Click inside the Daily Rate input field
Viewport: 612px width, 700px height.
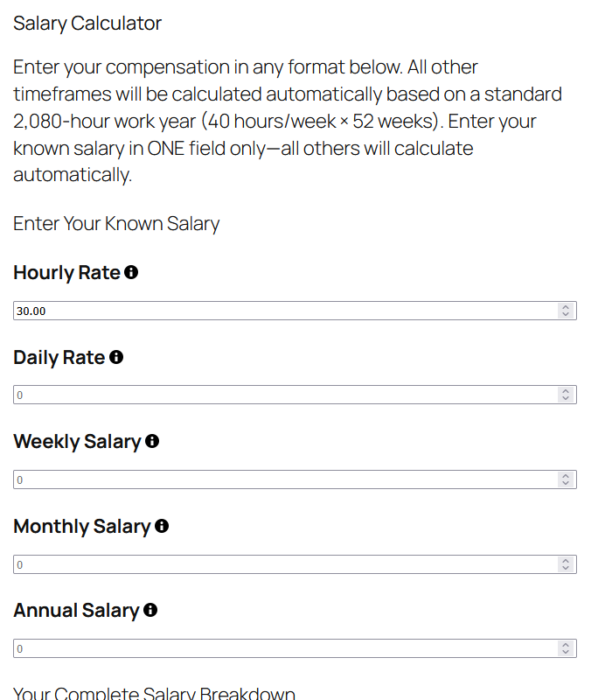coord(262,395)
